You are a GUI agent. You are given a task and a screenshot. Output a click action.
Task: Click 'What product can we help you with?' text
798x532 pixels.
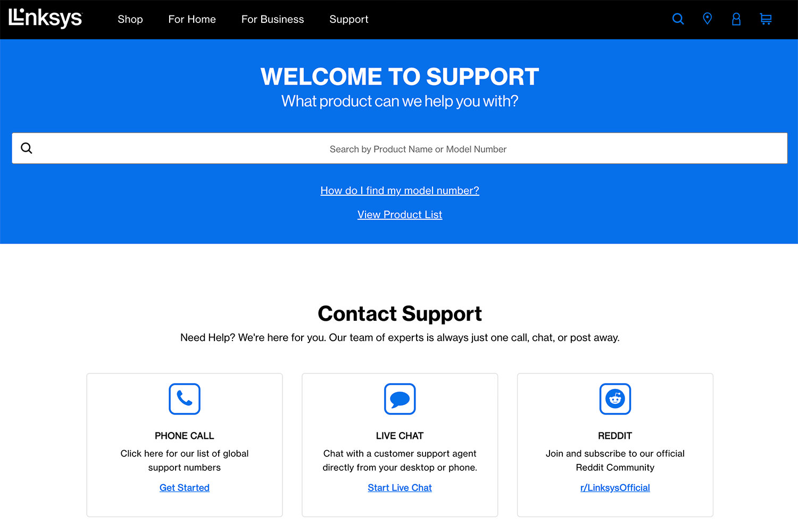(x=400, y=101)
